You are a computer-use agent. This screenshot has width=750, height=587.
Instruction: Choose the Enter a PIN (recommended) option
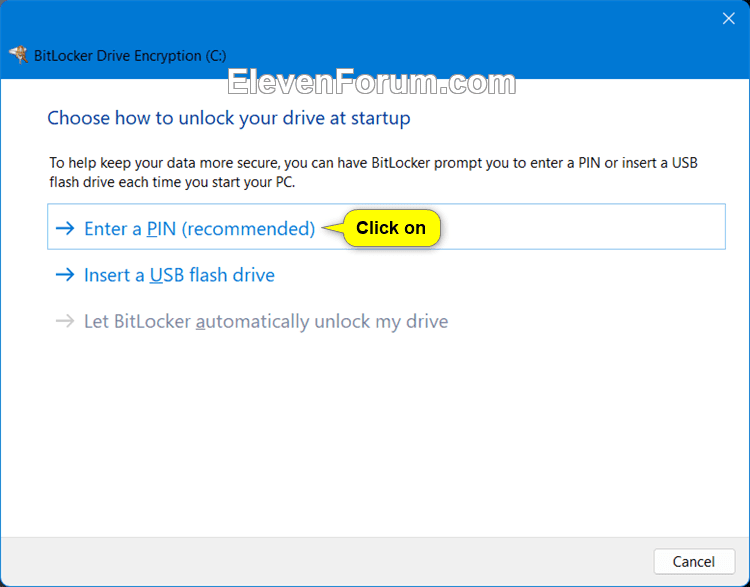point(386,227)
